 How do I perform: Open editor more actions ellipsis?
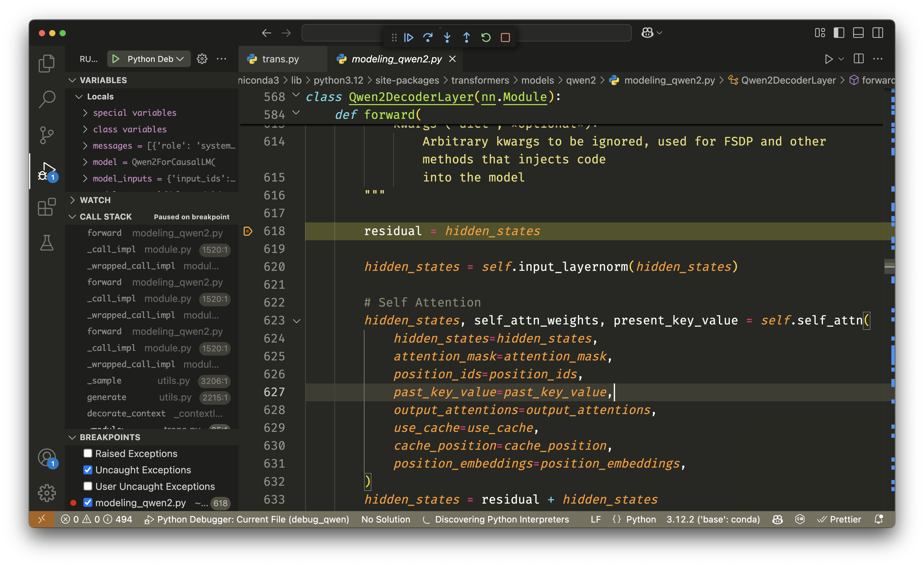tap(878, 59)
